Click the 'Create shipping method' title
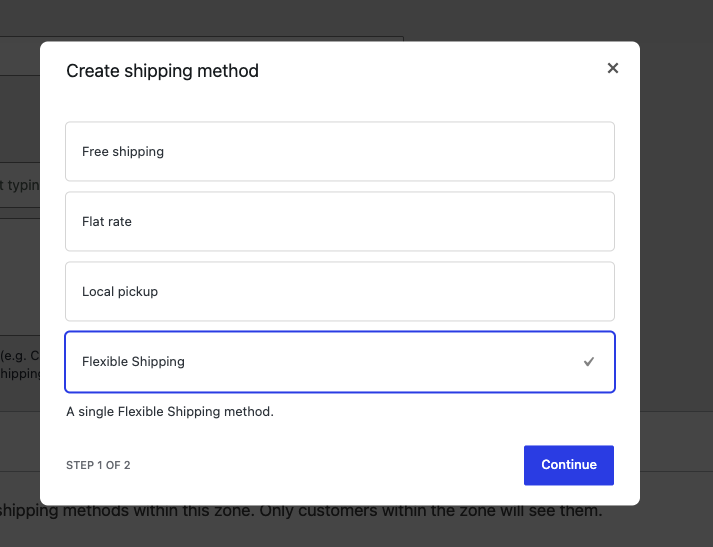The height and width of the screenshot is (547, 713). [x=162, y=71]
